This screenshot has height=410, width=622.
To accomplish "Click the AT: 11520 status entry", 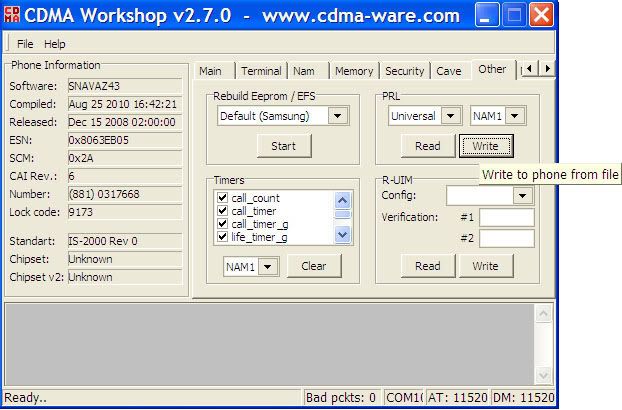I will pos(457,398).
